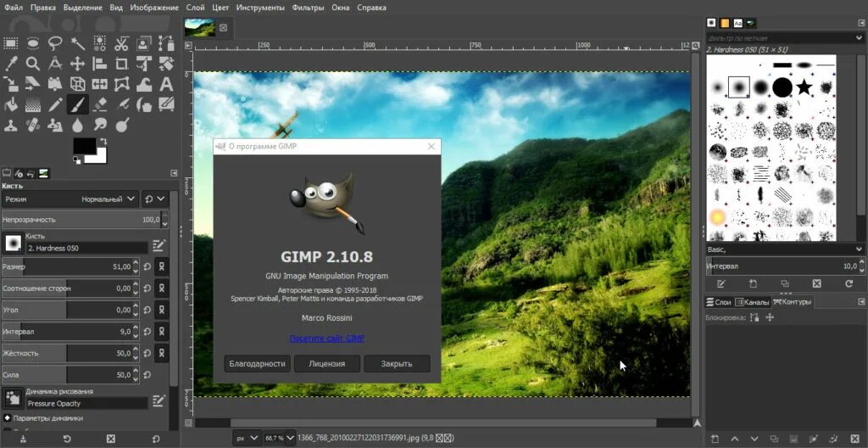Toggle link for Интервал tool option to brush
The image size is (868, 448).
coord(162,332)
